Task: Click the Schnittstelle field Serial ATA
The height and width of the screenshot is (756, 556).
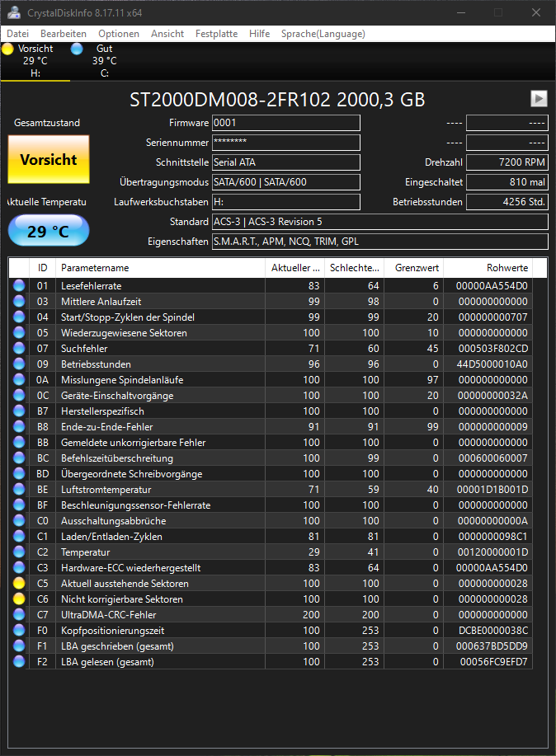Action: pos(286,162)
